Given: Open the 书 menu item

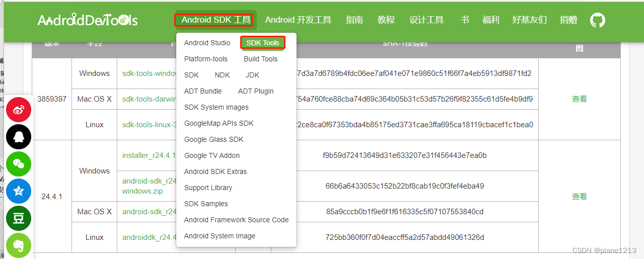Looking at the screenshot, I should [x=465, y=20].
